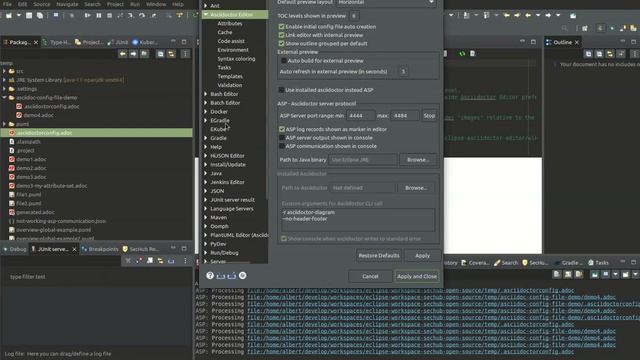The width and height of the screenshot is (640, 360).
Task: Click the Save icon in main toolbar
Action: point(29,16)
